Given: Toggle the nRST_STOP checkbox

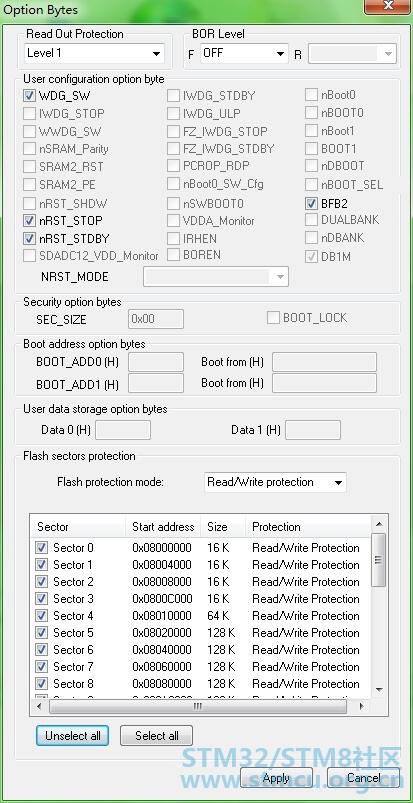Looking at the screenshot, I should click(x=29, y=221).
